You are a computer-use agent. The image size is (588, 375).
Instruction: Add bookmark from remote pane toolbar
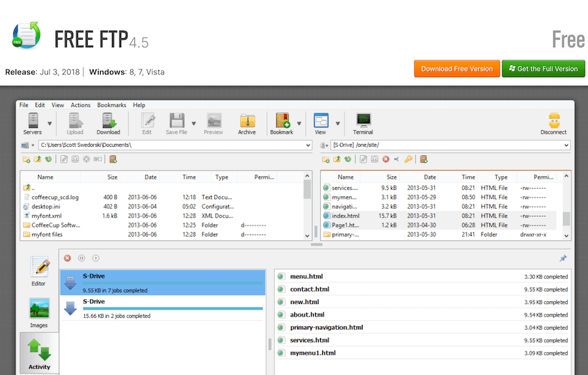tap(424, 159)
